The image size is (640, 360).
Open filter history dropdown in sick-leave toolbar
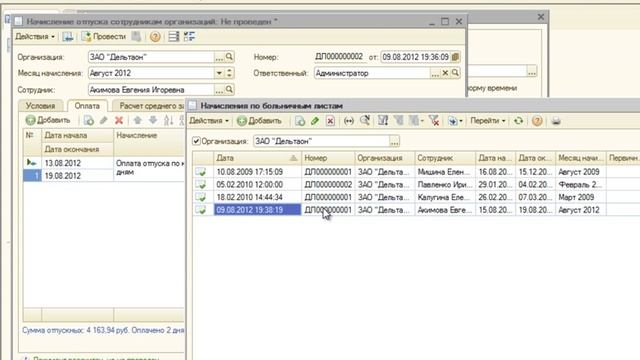[x=416, y=121]
